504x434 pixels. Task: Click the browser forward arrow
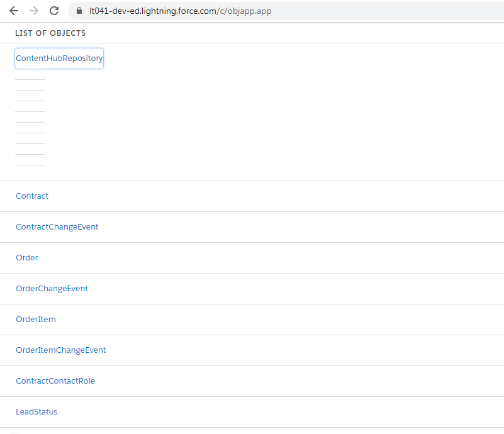33,10
